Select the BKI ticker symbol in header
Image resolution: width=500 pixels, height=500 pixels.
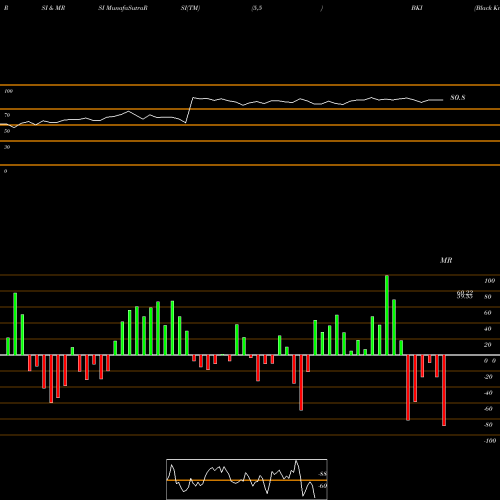417,8
